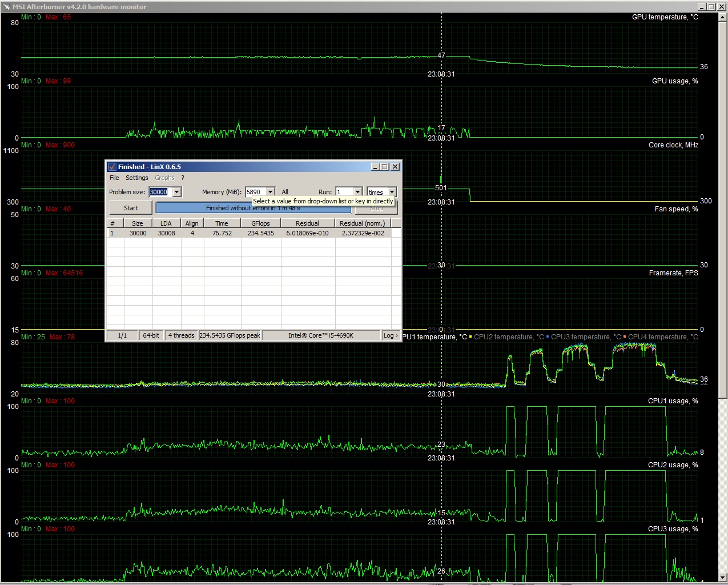
Task: Close the LinX window
Action: coord(395,167)
